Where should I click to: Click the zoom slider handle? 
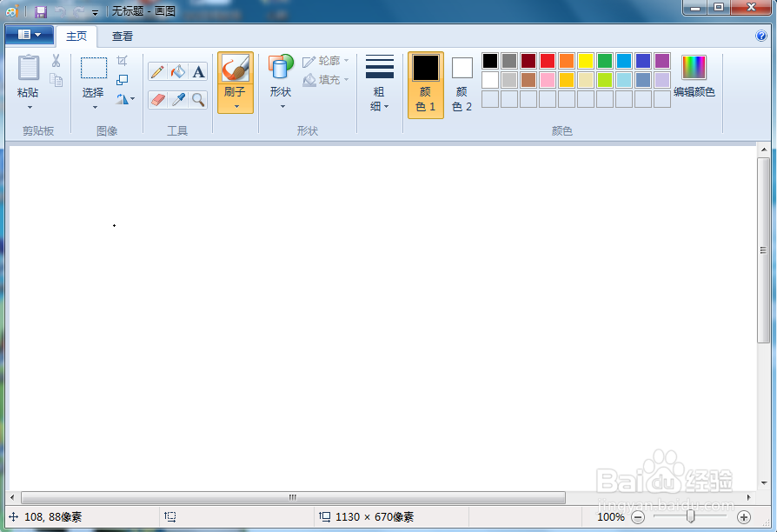690,516
